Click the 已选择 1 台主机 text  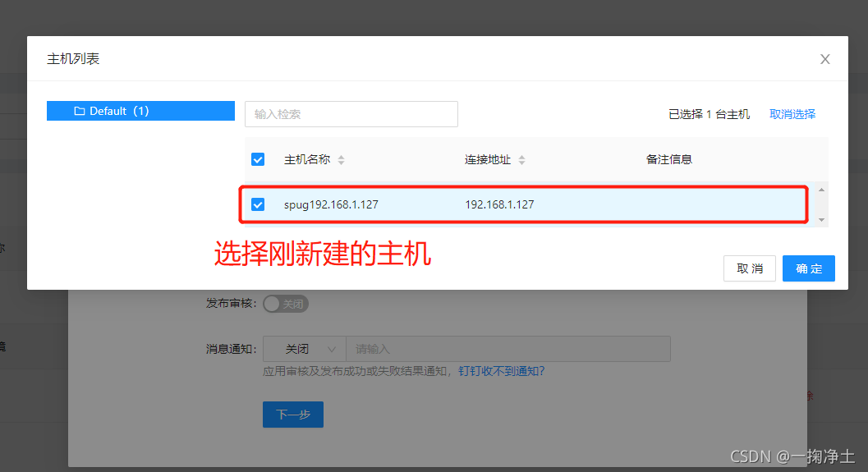click(710, 114)
